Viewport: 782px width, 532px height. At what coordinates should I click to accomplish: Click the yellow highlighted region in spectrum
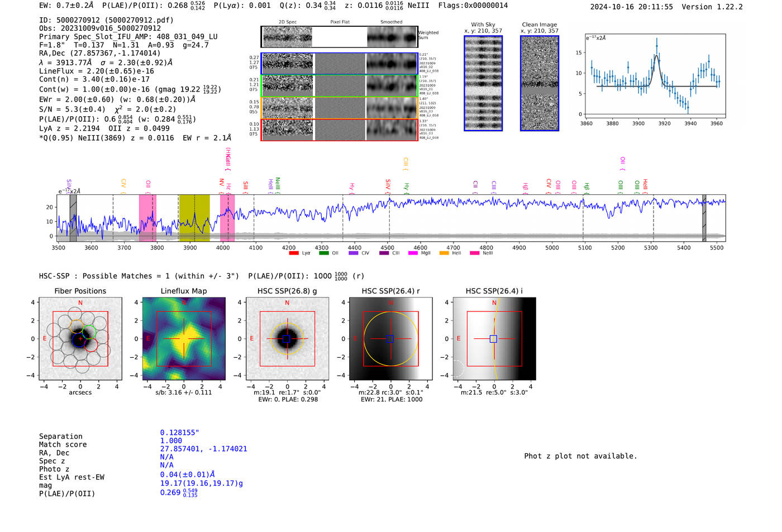(x=194, y=218)
